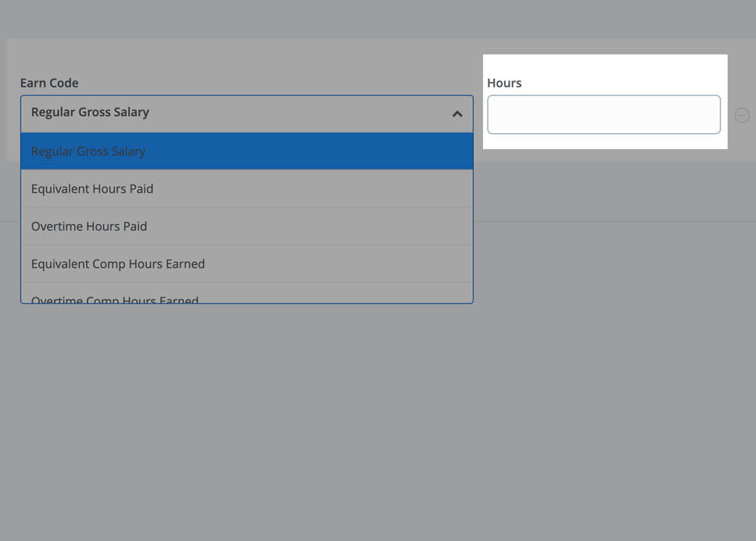Click the remove row minus-circle icon
Viewport: 756px width, 541px height.
tap(742, 115)
